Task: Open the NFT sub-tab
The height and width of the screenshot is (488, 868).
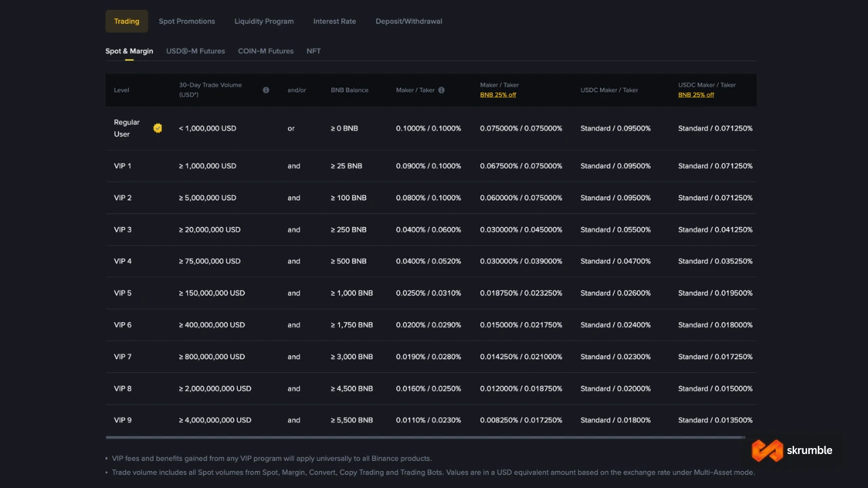Action: [313, 51]
